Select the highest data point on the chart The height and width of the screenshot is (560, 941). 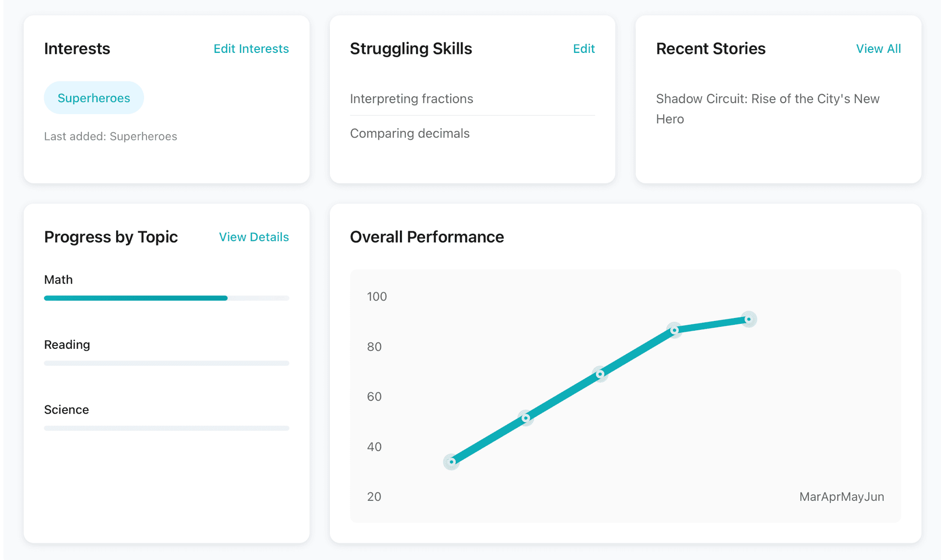pyautogui.click(x=747, y=319)
